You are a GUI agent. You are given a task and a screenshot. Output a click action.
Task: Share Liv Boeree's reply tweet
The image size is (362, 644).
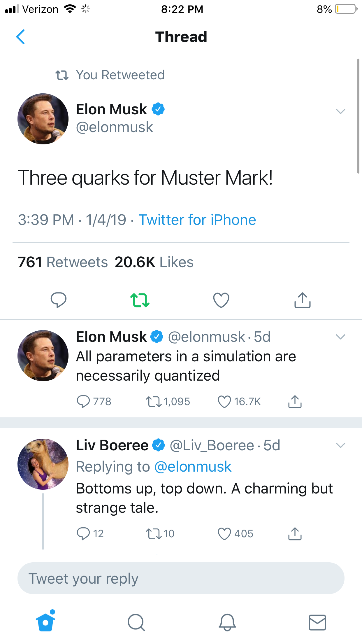tap(295, 534)
